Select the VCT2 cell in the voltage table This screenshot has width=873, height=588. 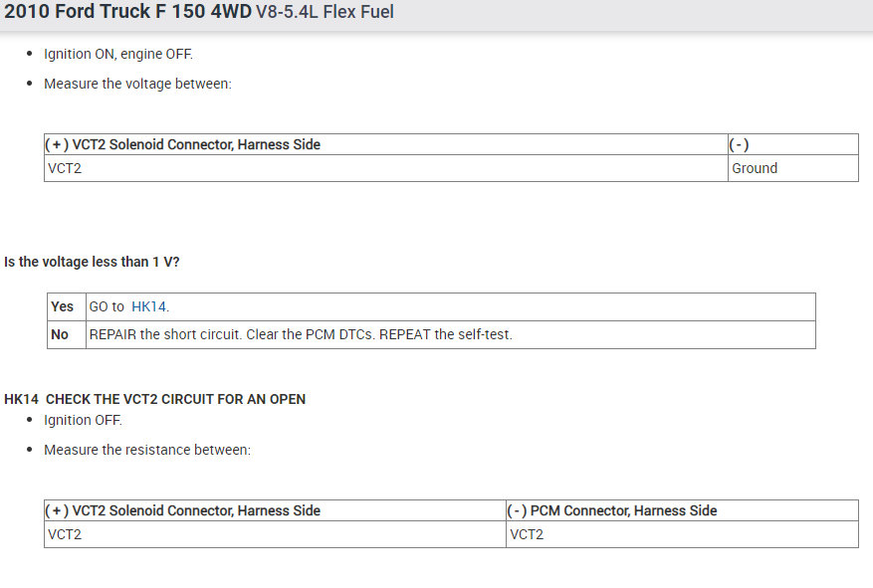tap(65, 168)
